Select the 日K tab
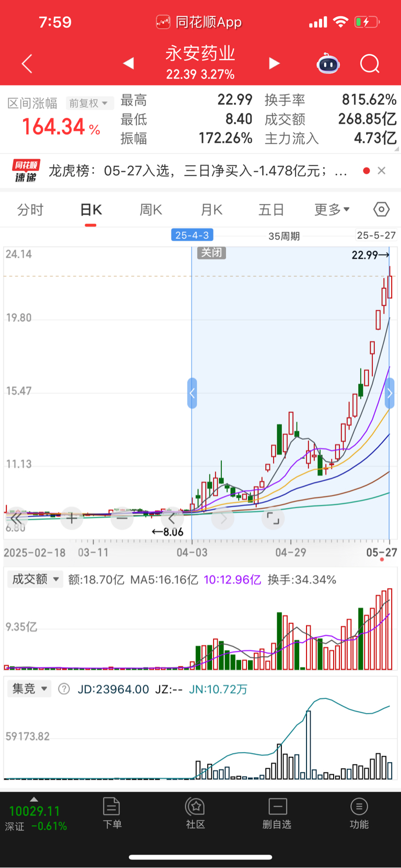 pyautogui.click(x=91, y=209)
